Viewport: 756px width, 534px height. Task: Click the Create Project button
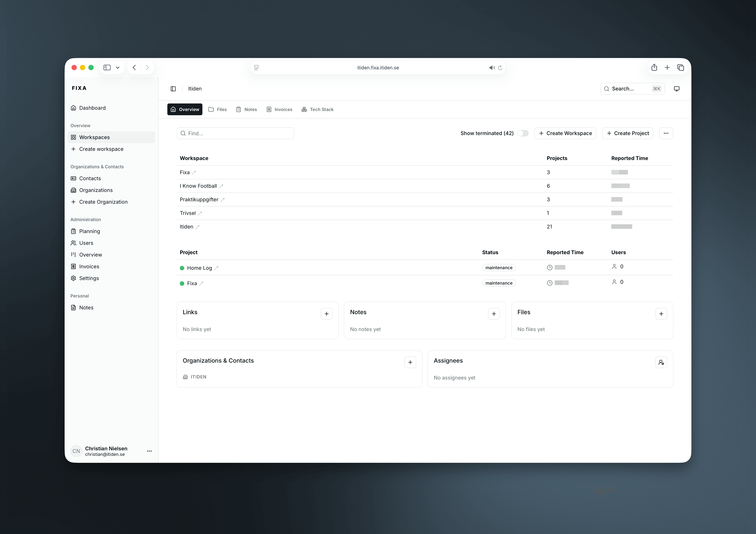(628, 133)
